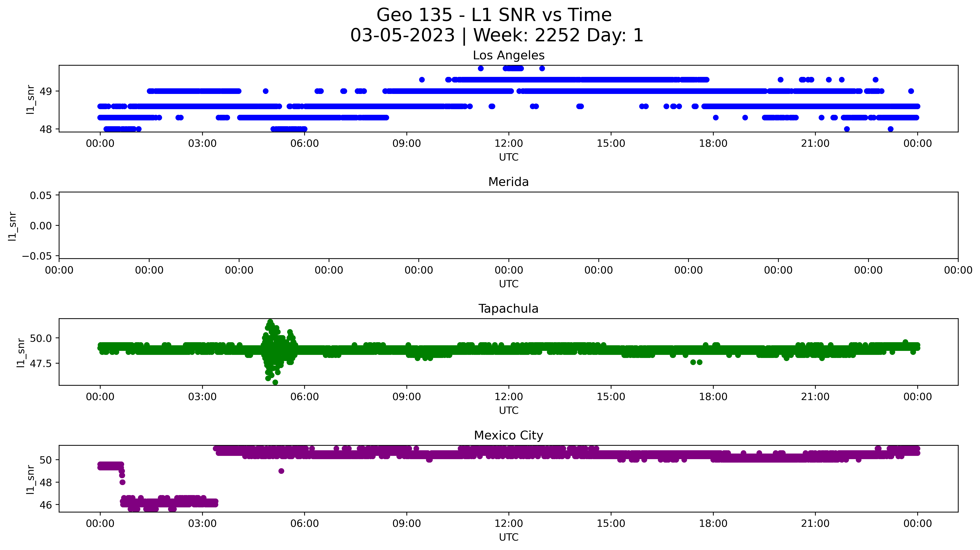Viewport: 980px width, 550px height.
Task: Click the '15:00' tick on Mexico City x-axis
Action: tap(611, 523)
